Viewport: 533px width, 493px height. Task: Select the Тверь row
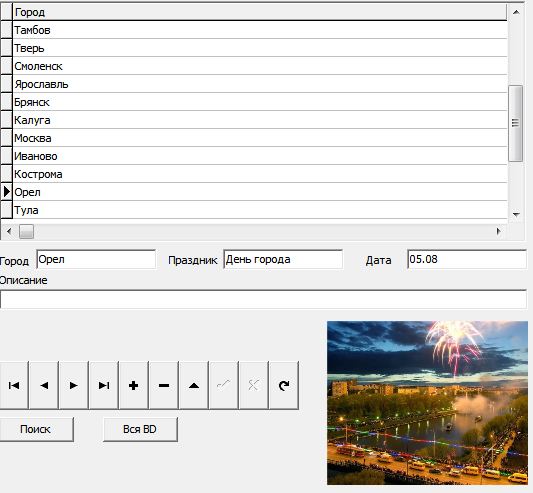(260, 48)
